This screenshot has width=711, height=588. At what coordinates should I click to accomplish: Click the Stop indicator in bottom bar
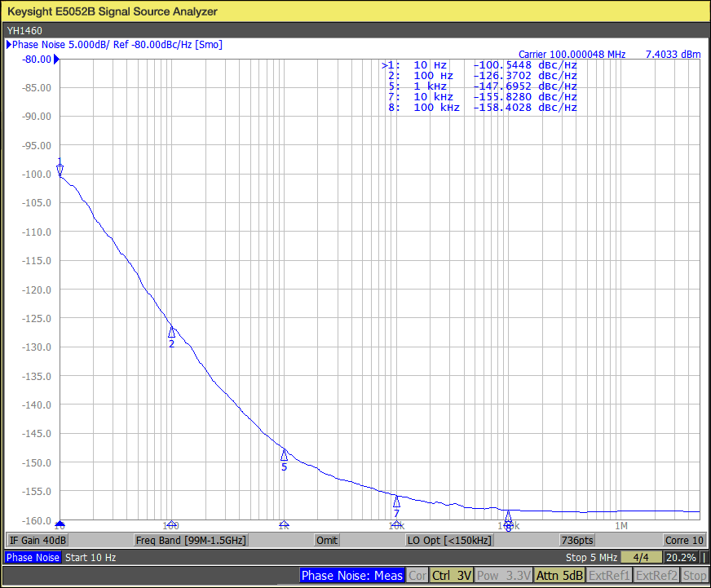point(694,576)
